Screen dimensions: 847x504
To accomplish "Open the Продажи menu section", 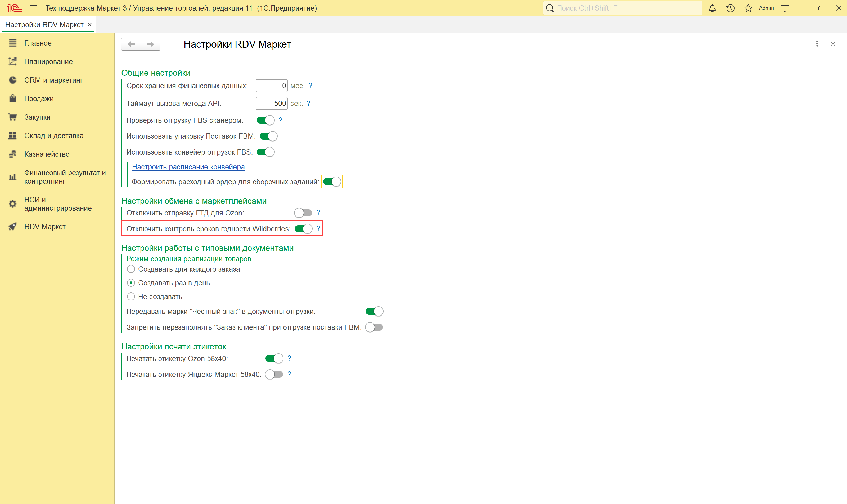I will pyautogui.click(x=39, y=98).
